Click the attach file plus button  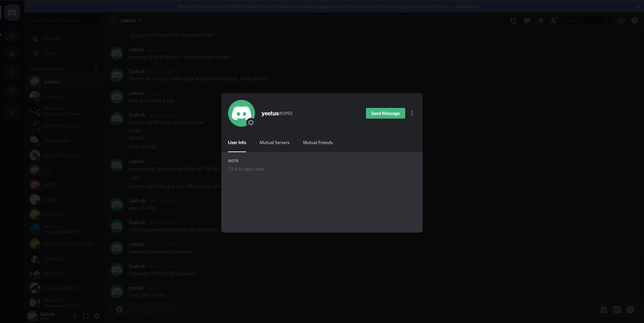[119, 310]
